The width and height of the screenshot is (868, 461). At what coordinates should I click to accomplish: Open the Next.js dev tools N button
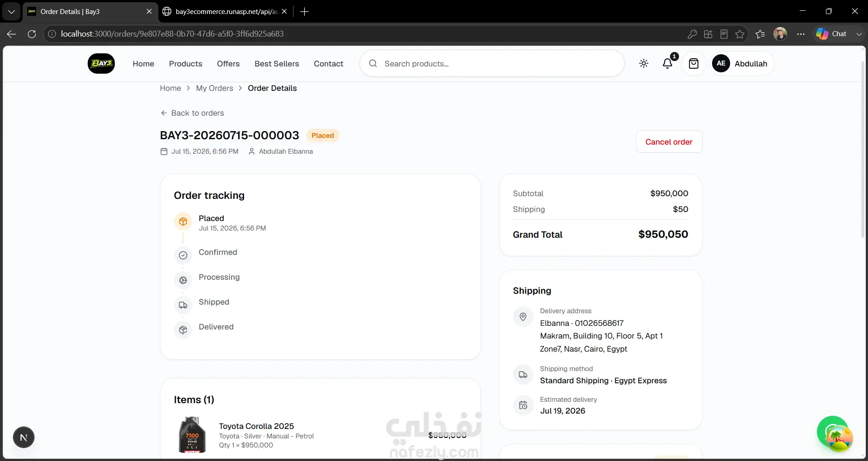coord(24,437)
